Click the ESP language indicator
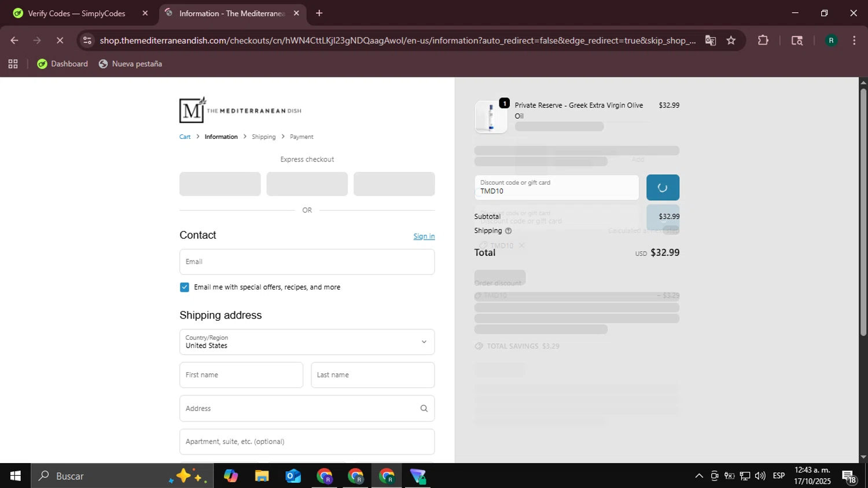The image size is (868, 488). coord(779,476)
